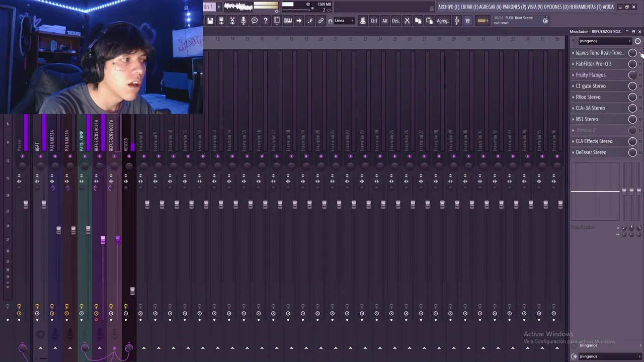Expand the NS1 Stereo slot arrow
Viewport: 644px width, 362px height.
pyautogui.click(x=573, y=119)
